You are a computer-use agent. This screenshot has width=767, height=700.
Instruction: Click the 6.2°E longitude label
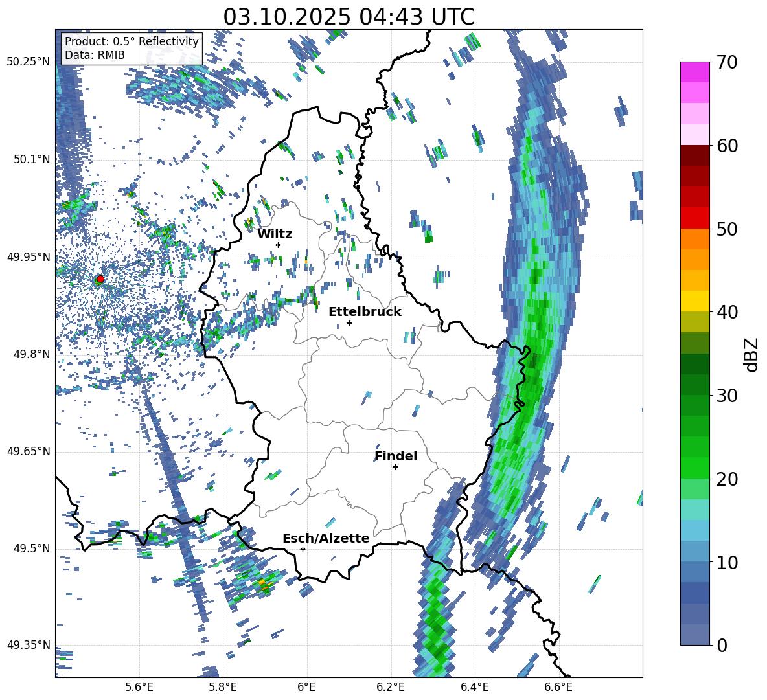pos(391,687)
